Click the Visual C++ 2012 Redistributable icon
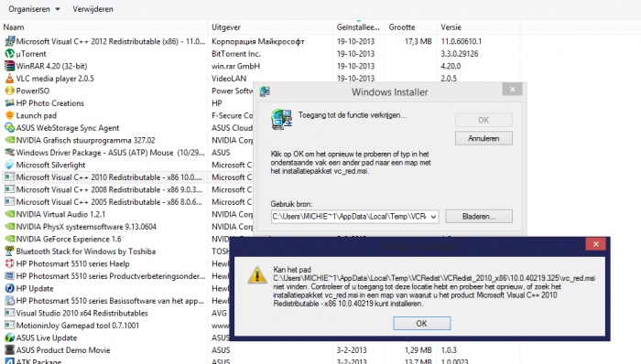This screenshot has width=641, height=364. coord(9,41)
